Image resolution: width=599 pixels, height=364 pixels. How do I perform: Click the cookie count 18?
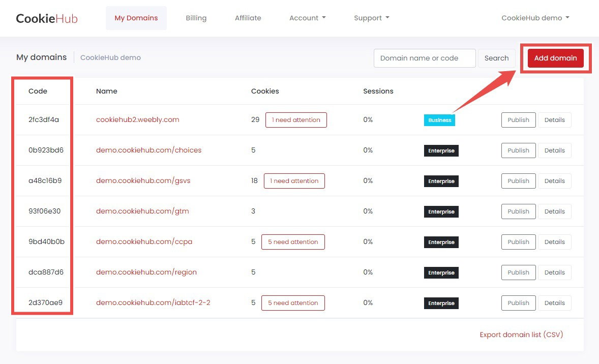tap(254, 180)
